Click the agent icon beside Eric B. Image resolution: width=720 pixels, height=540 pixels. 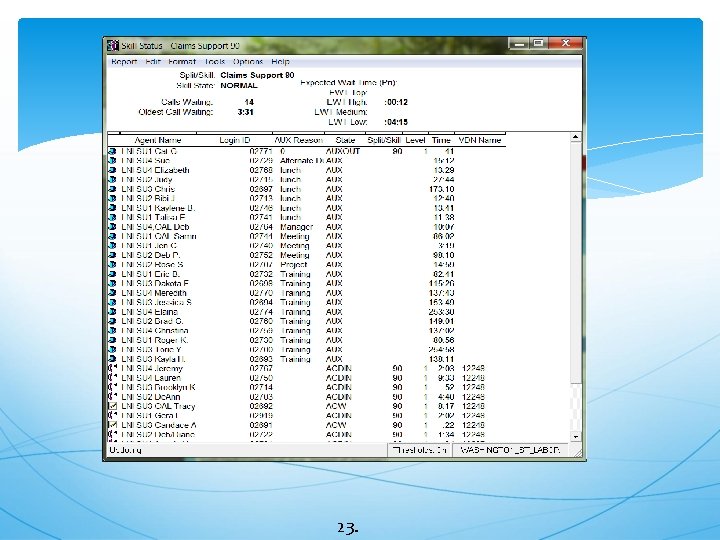coord(112,274)
